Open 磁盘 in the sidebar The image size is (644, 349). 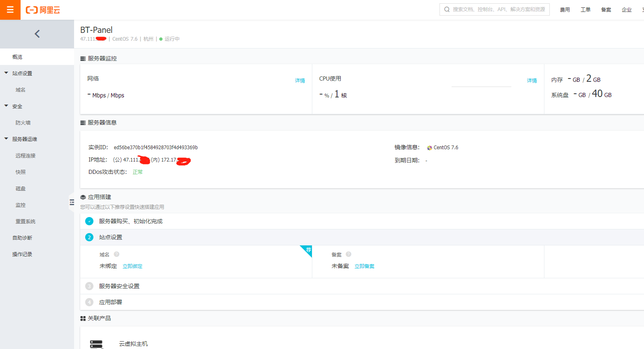pos(37,188)
